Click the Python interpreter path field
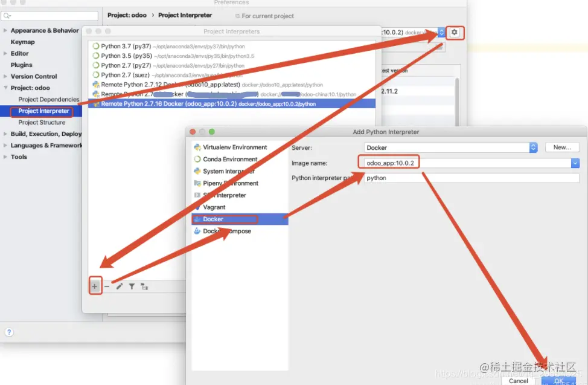Image resolution: width=588 pixels, height=385 pixels. [471, 178]
